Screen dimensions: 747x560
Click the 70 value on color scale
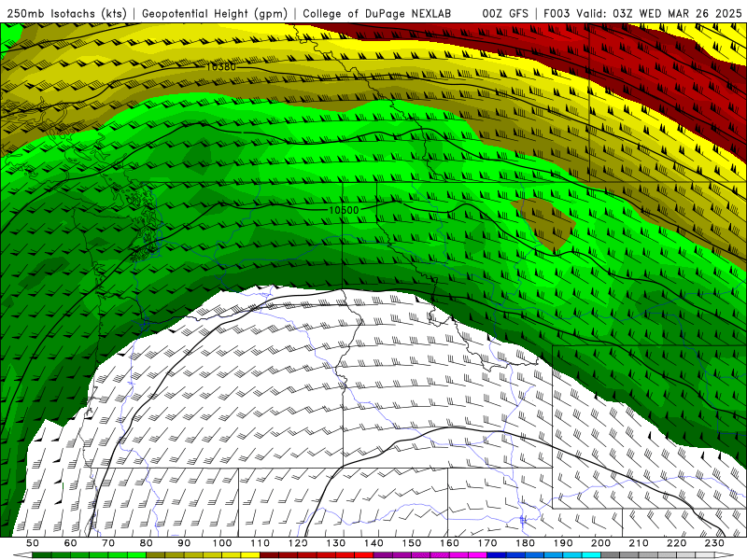tap(108, 543)
